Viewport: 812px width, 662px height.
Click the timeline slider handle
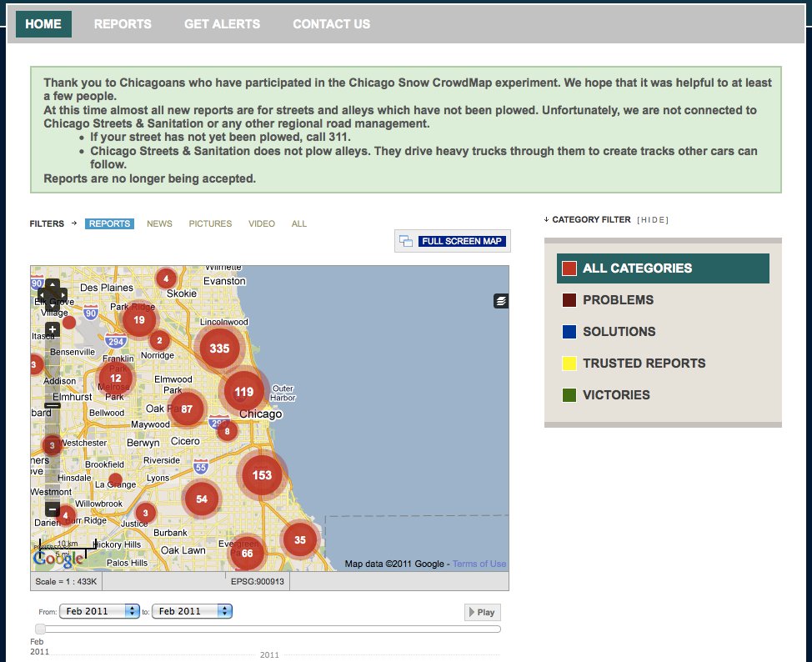pyautogui.click(x=40, y=629)
